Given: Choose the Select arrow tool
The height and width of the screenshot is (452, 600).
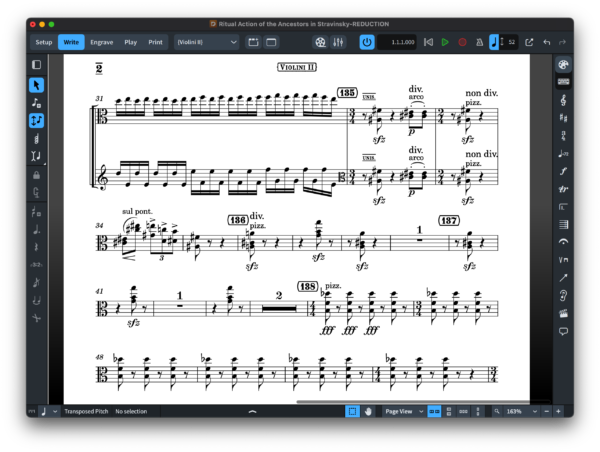Looking at the screenshot, I should (x=36, y=85).
